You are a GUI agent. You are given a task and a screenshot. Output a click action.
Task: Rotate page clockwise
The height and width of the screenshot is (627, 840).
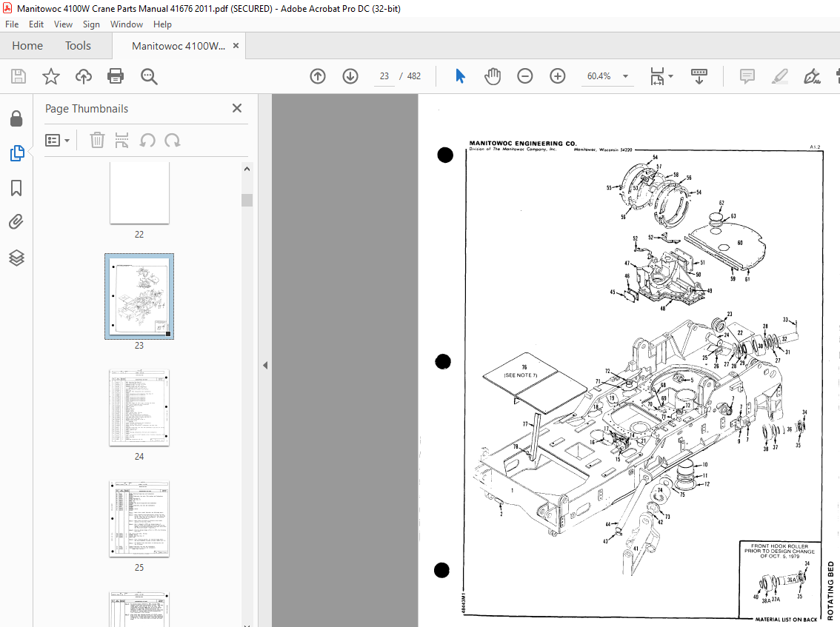pyautogui.click(x=172, y=141)
